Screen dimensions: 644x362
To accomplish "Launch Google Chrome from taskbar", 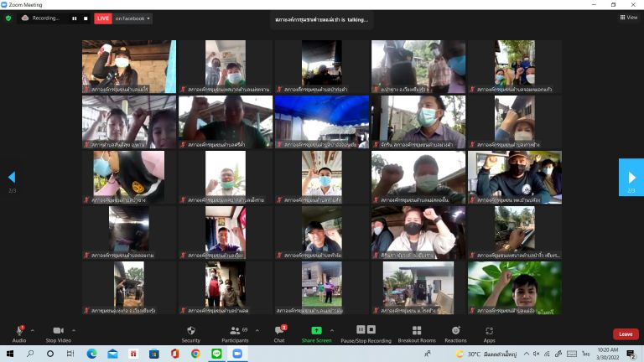I will (x=195, y=354).
